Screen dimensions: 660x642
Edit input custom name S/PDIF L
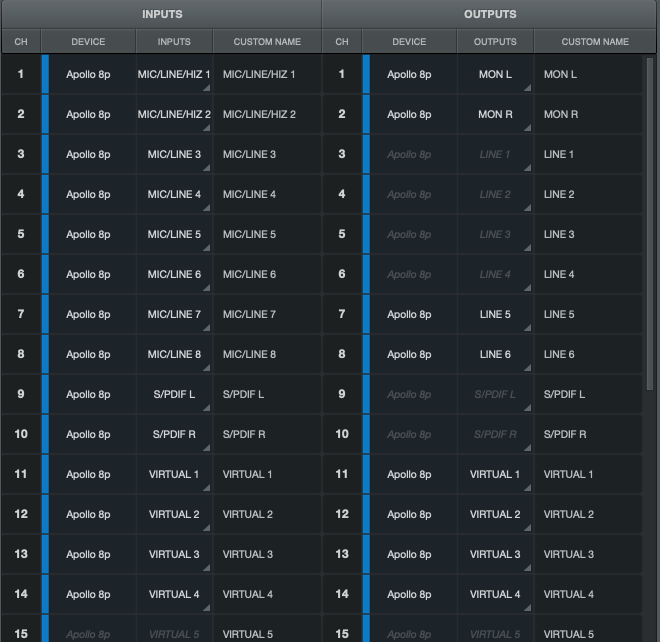267,394
